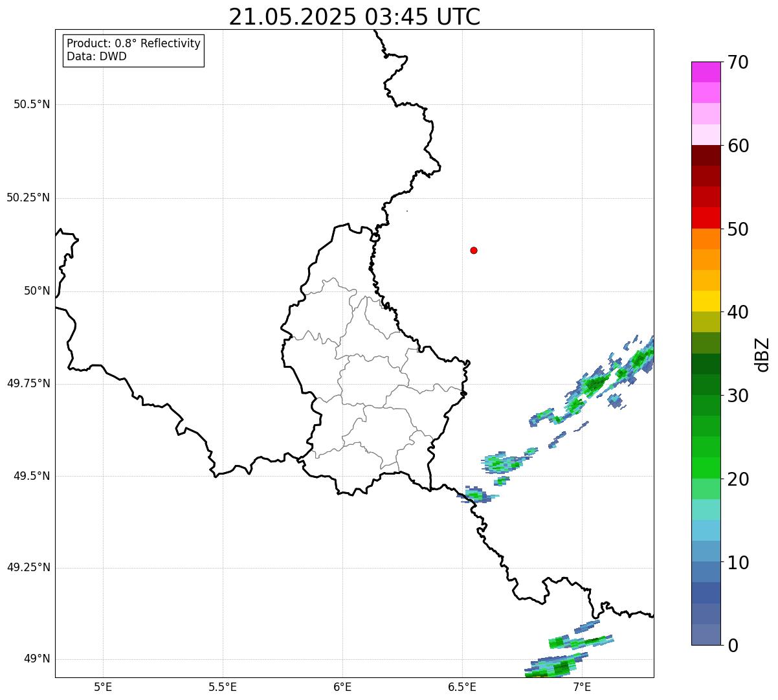This screenshot has height=700, width=778.
Task: Click the 6°E longitude label
Action: point(342,686)
